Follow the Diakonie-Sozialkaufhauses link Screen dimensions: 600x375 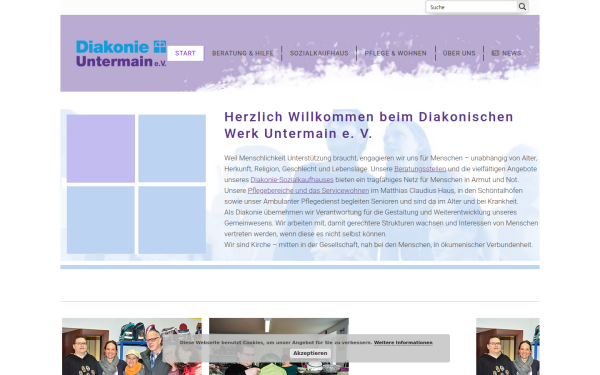point(292,179)
